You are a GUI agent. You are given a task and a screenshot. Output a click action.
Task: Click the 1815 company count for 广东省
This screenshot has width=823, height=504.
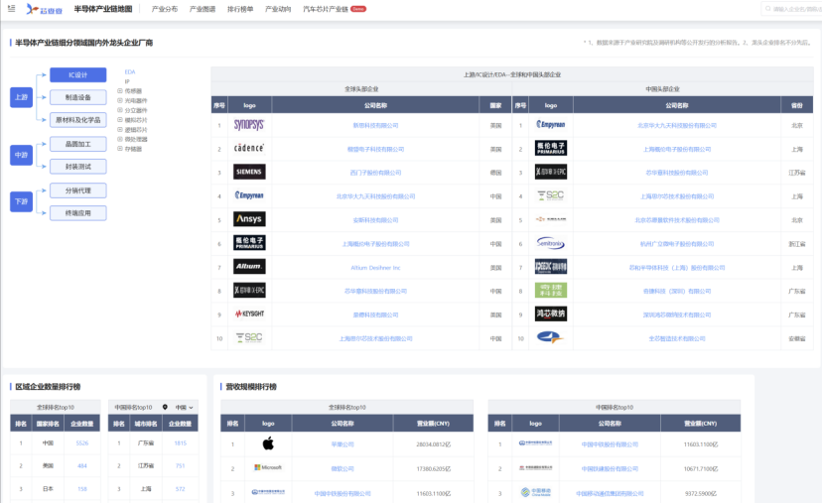click(x=180, y=443)
